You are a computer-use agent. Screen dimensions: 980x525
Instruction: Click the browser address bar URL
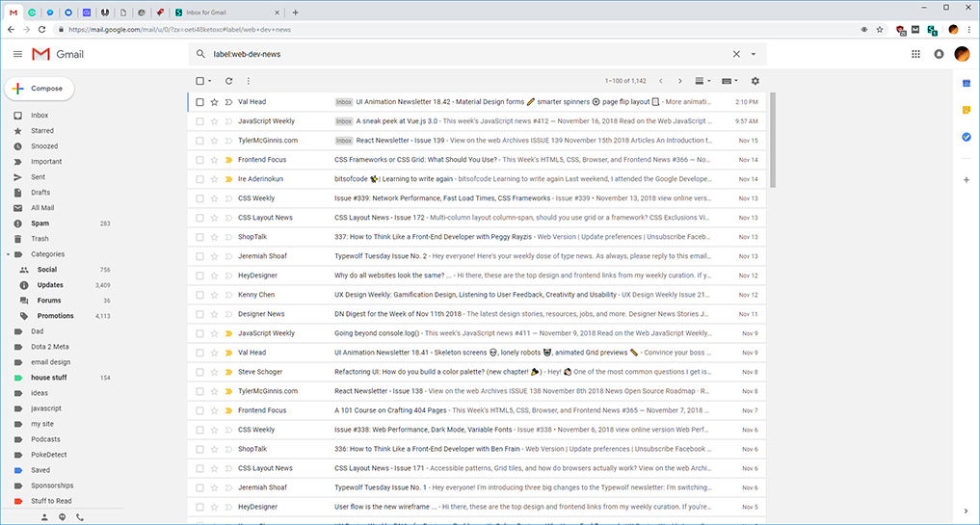(179, 29)
